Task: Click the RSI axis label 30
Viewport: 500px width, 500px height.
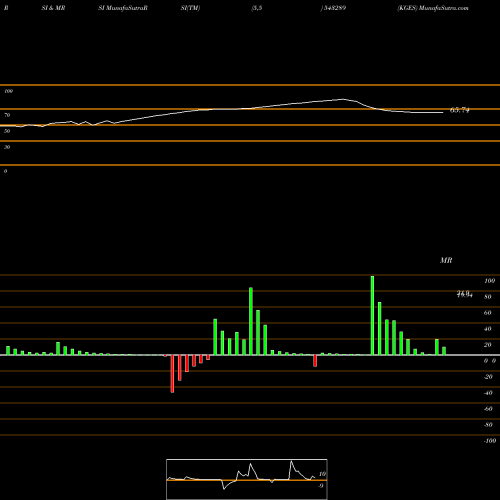Action: [x=7, y=147]
